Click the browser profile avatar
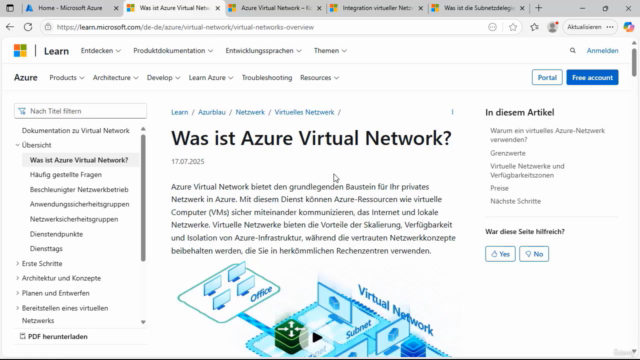Screen dimensions: 640x360 (x=553, y=27)
